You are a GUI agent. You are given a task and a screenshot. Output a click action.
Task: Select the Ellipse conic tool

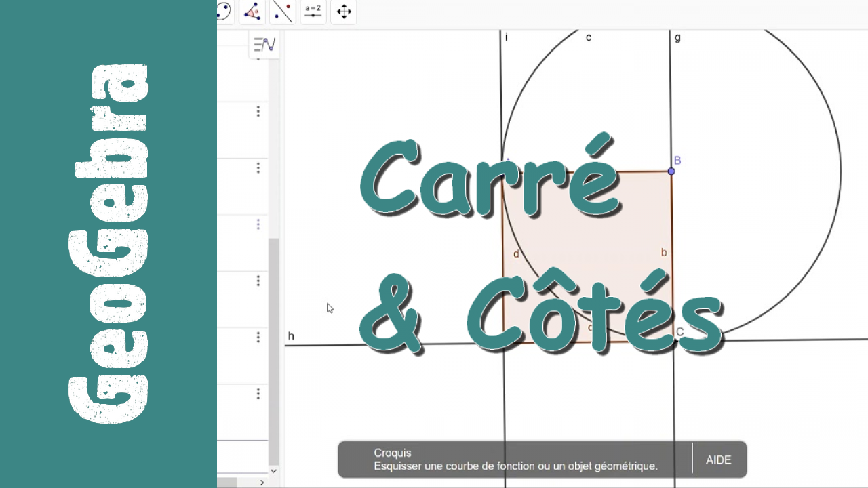point(224,11)
